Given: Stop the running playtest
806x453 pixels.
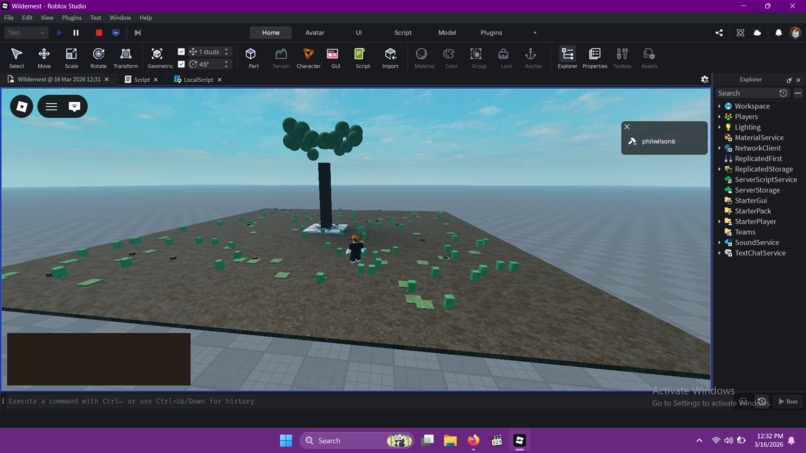Looking at the screenshot, I should (x=99, y=32).
